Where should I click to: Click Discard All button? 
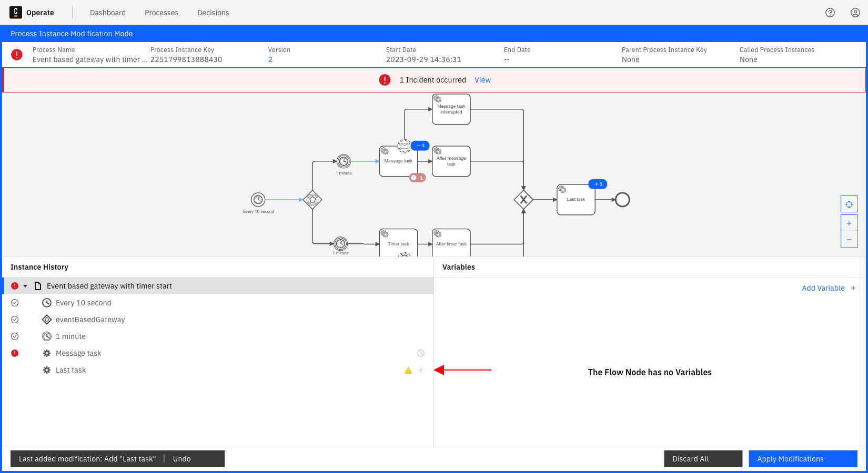click(x=703, y=459)
